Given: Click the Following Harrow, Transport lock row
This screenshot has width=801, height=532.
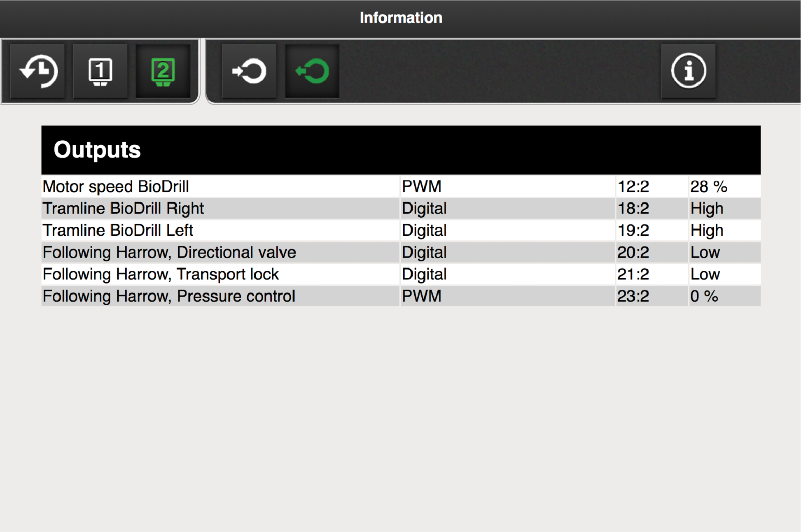Looking at the screenshot, I should pos(161,274).
